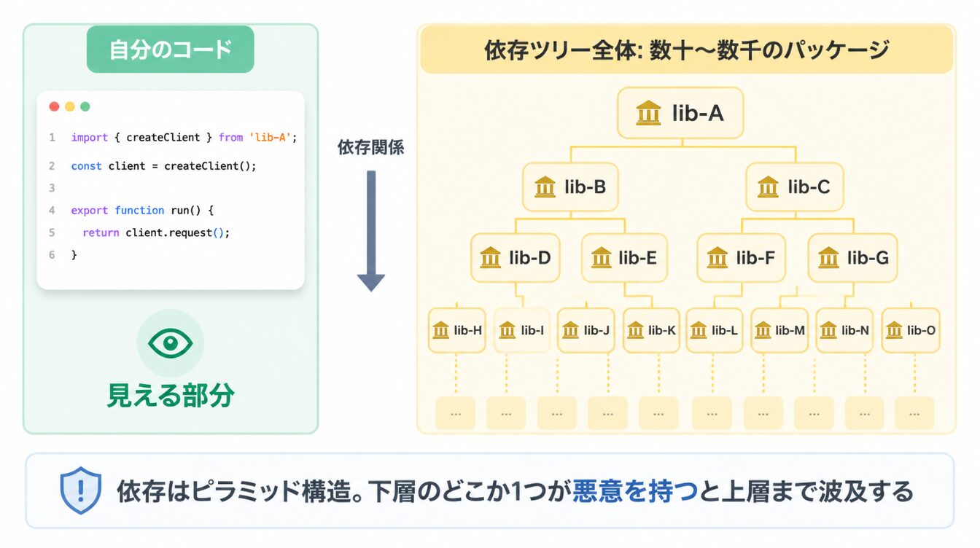Click the small icon in the lib-J node
Image resolution: width=980 pixels, height=548 pixels.
coord(571,330)
